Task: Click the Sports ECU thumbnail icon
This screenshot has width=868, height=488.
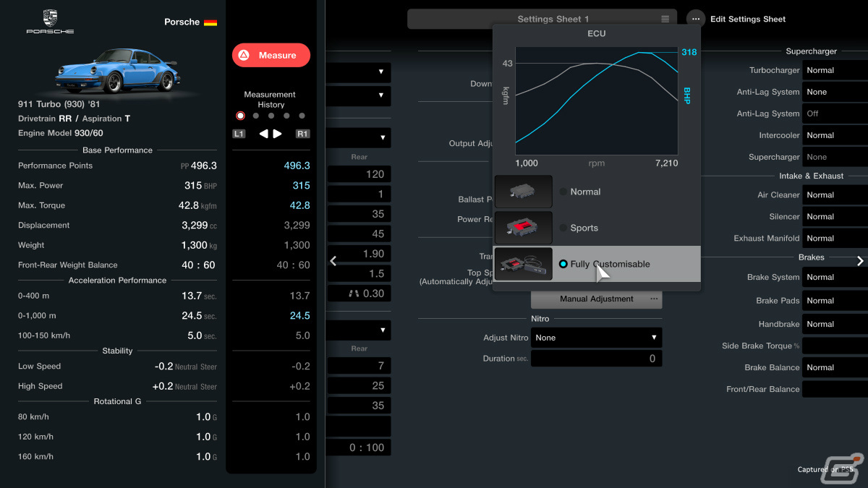Action: tap(523, 228)
